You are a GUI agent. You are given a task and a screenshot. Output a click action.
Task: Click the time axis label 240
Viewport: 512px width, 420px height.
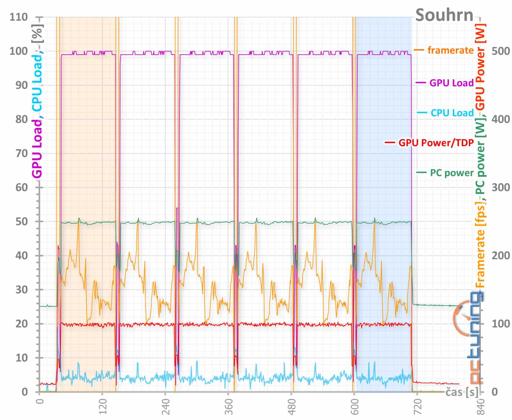coord(165,406)
